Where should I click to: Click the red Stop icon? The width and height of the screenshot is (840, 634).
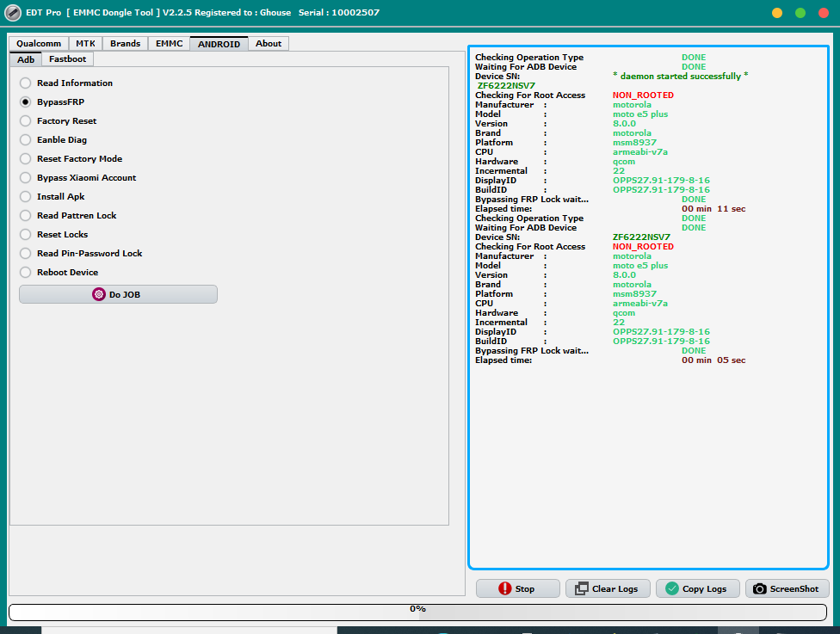[x=505, y=589]
